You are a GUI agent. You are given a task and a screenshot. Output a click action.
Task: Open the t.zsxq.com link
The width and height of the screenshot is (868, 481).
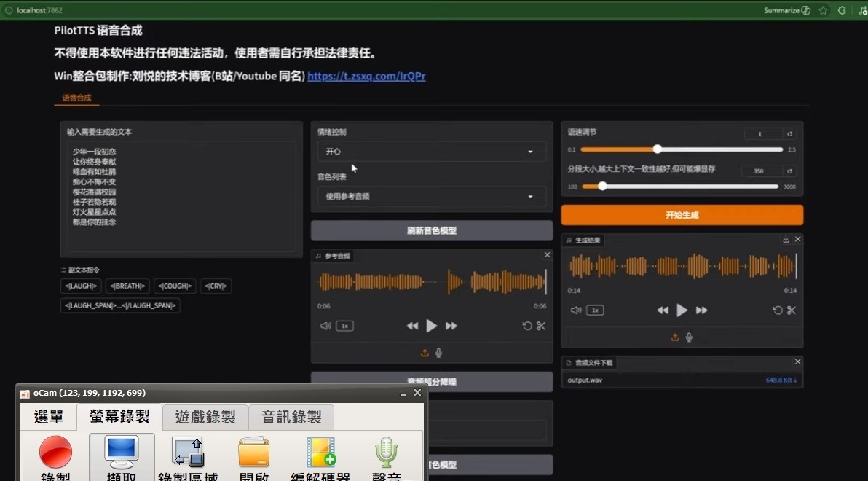click(366, 76)
